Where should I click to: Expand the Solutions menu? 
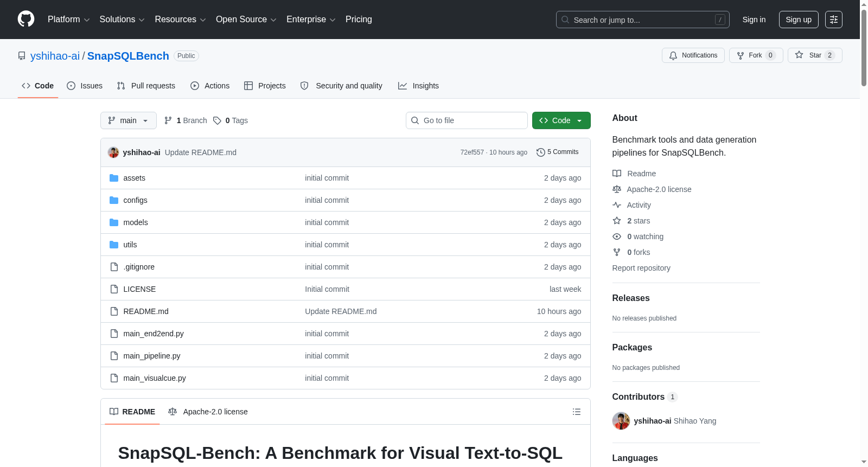[122, 20]
